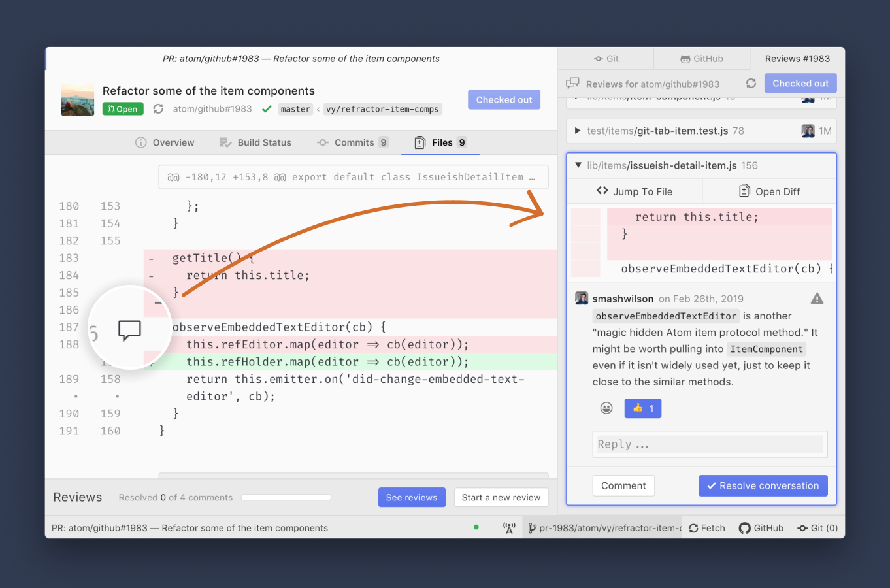Collapse the issueish-detail-item.js review thread

(578, 165)
